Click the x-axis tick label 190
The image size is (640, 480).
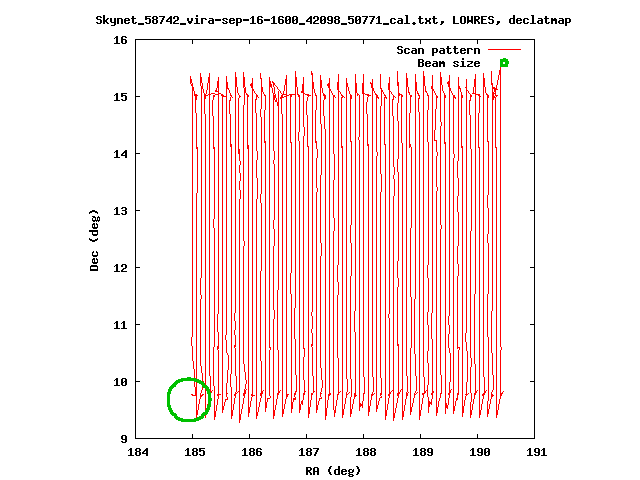(480, 452)
